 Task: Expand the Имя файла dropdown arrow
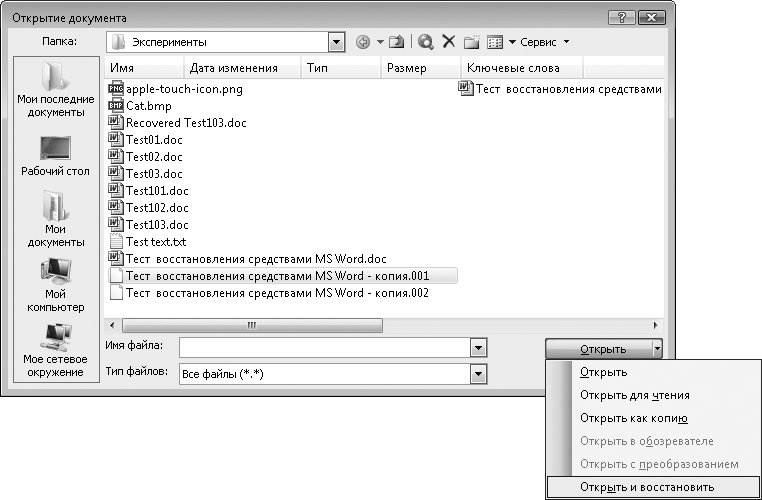point(478,348)
